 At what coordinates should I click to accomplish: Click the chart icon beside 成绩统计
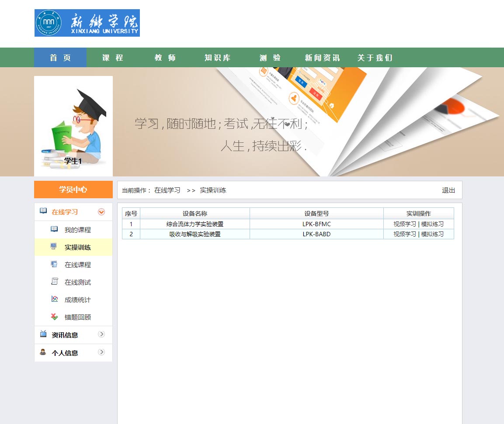pyautogui.click(x=54, y=299)
